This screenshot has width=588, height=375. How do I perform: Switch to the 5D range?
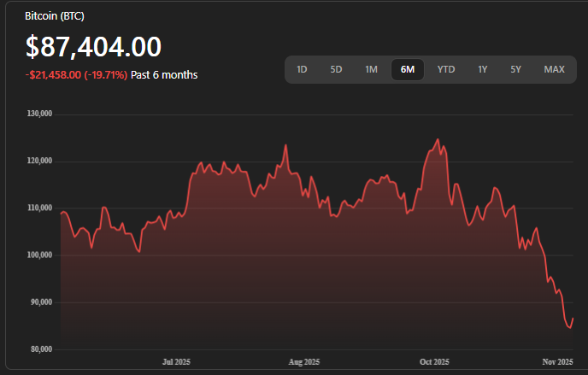(336, 69)
